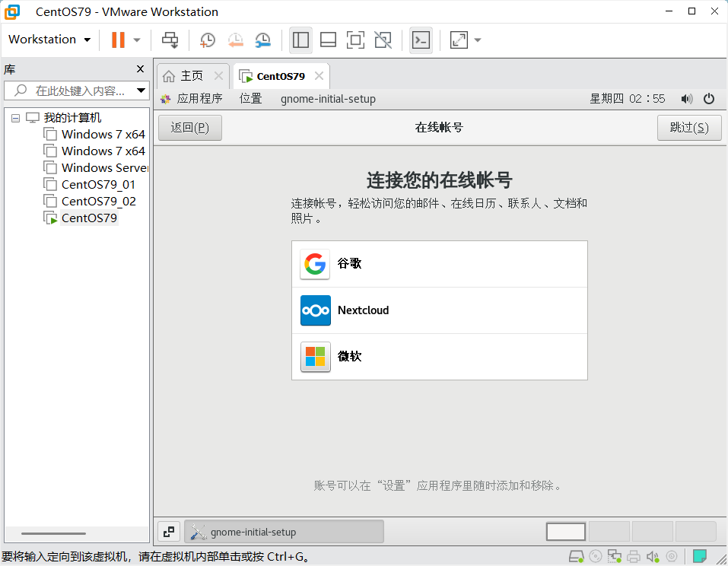Click the 跳过(S) button
This screenshot has height=566, width=728.
click(689, 128)
